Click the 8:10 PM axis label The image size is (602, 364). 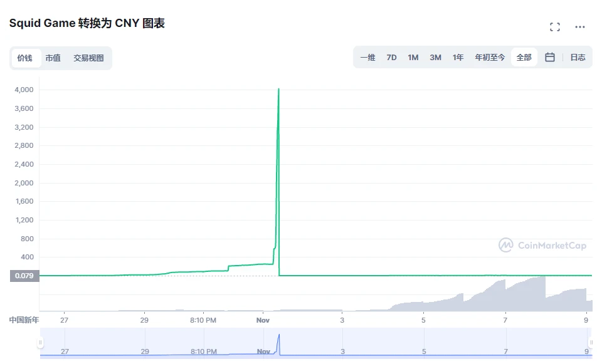[x=203, y=320]
